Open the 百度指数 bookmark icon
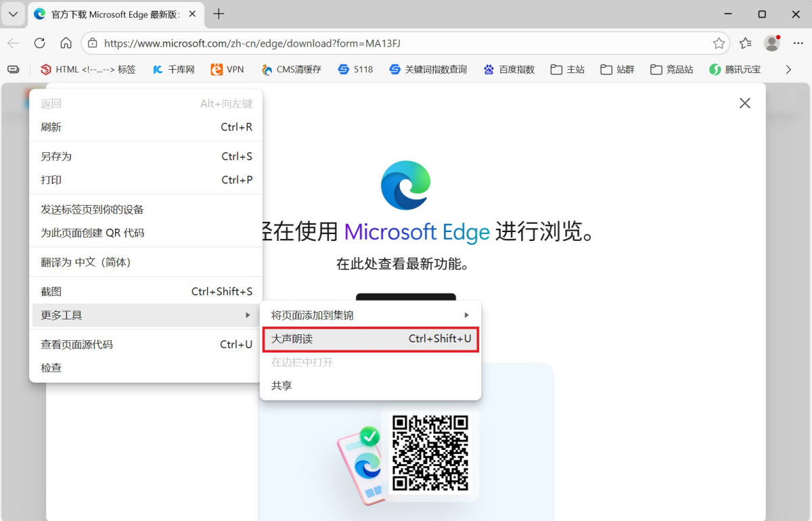 pos(489,69)
